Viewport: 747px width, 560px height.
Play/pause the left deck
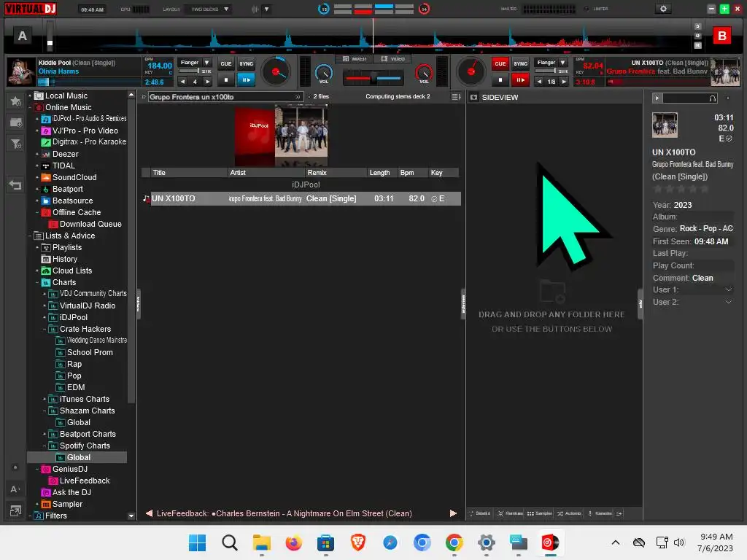(247, 80)
